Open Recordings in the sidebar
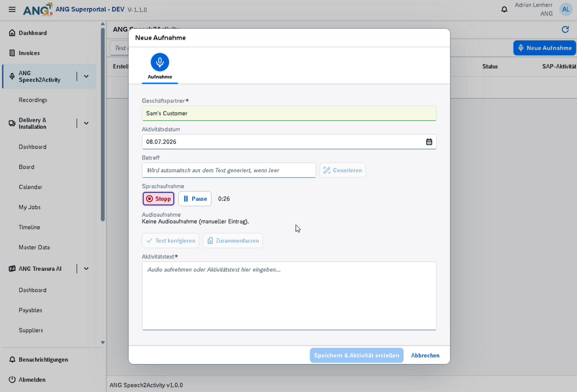 pos(33,100)
